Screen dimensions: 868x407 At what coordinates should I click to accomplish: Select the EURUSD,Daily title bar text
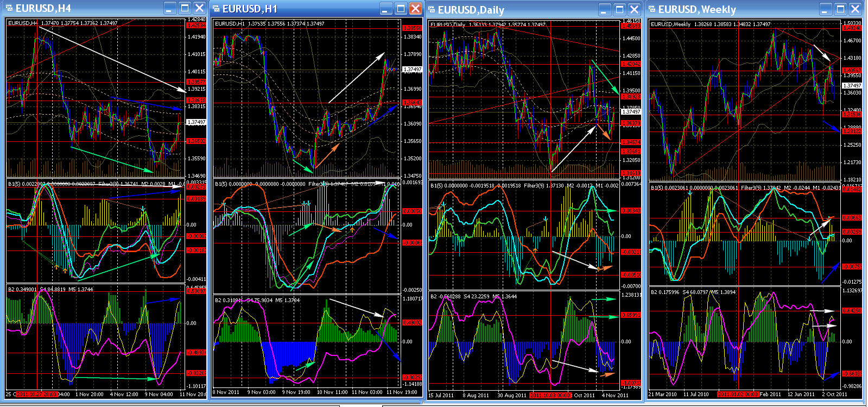pyautogui.click(x=471, y=10)
